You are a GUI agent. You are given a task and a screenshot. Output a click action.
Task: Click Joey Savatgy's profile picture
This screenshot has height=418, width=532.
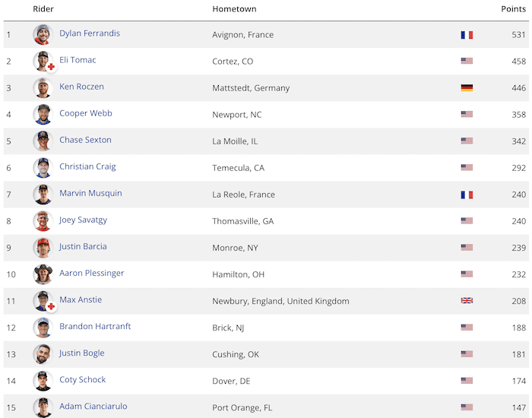(43, 221)
